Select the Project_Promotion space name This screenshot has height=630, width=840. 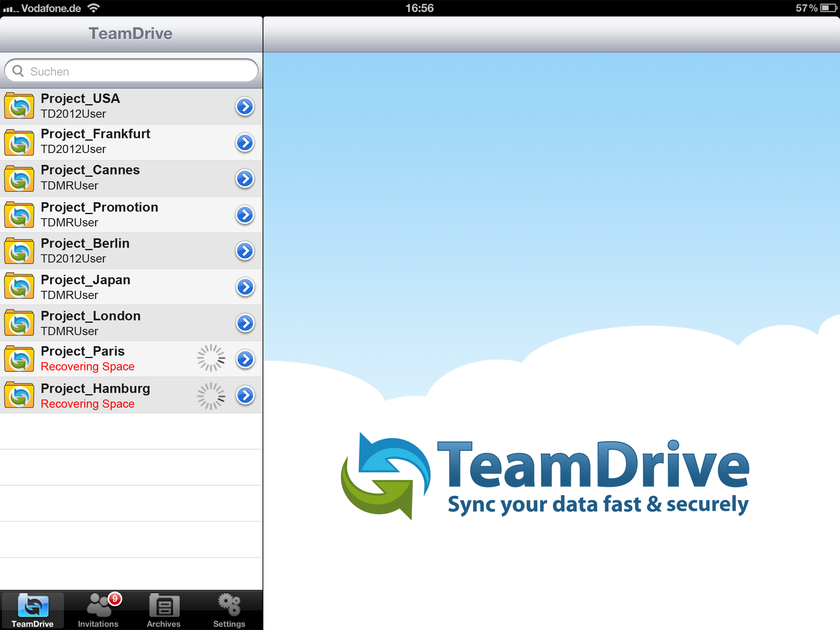pos(99,207)
